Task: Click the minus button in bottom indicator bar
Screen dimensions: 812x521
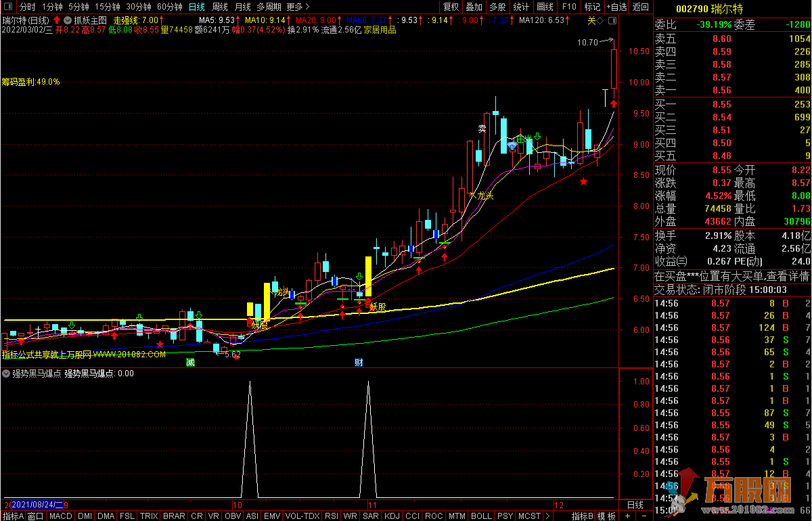Action: [645, 516]
